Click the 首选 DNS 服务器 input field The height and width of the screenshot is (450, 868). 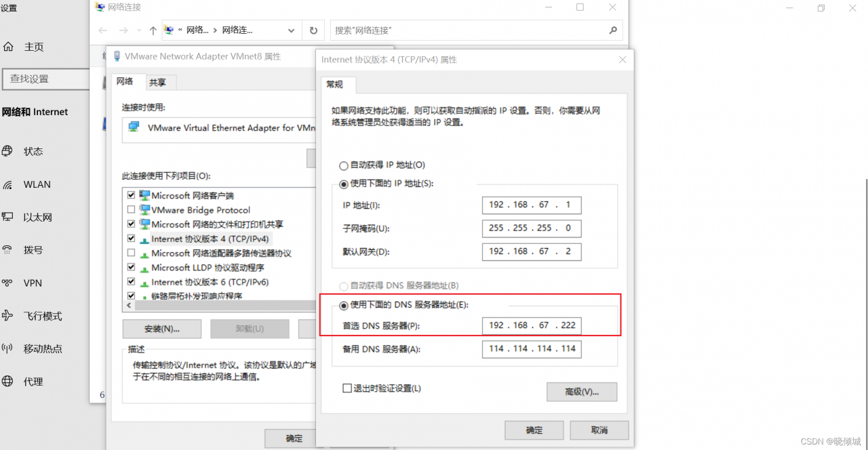click(x=532, y=325)
